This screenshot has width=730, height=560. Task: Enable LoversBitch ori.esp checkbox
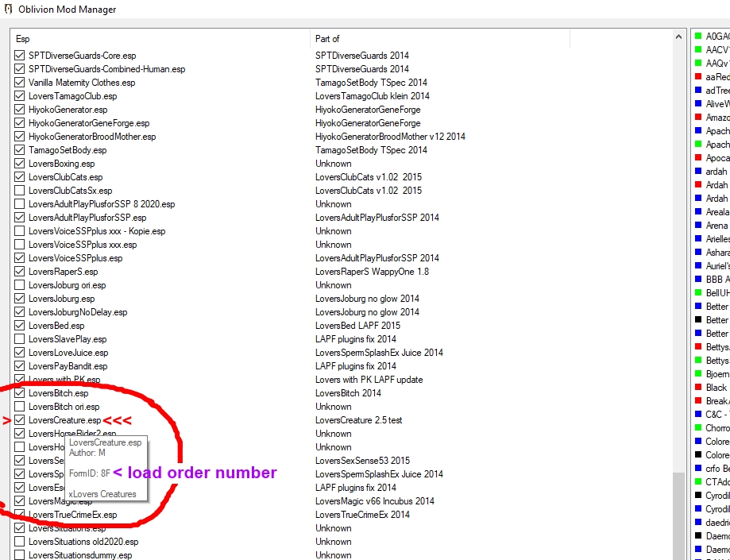tap(20, 407)
